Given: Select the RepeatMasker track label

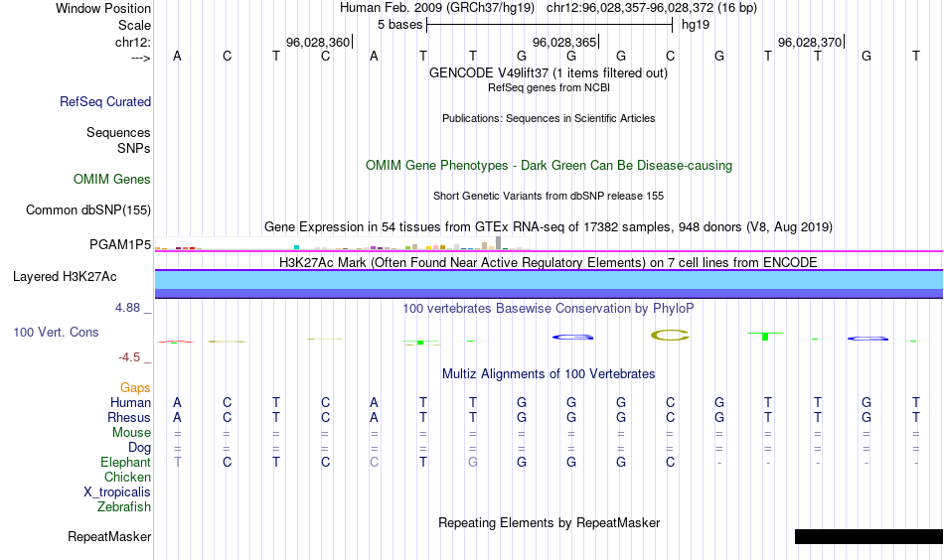Looking at the screenshot, I should (x=109, y=536).
